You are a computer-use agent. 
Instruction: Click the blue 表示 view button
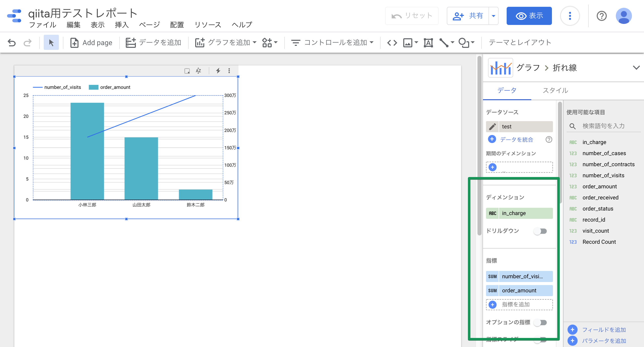coord(529,16)
